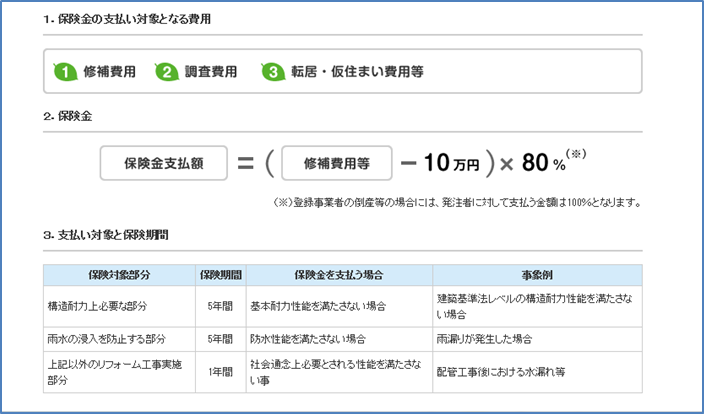Click the 保険金を支払う場合 column header
This screenshot has height=414, width=704.
[338, 274]
